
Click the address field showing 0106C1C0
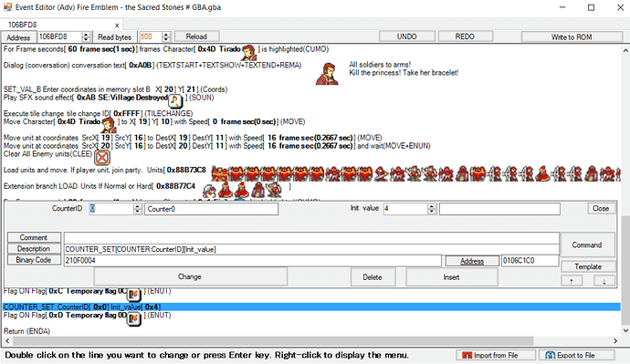click(x=530, y=261)
